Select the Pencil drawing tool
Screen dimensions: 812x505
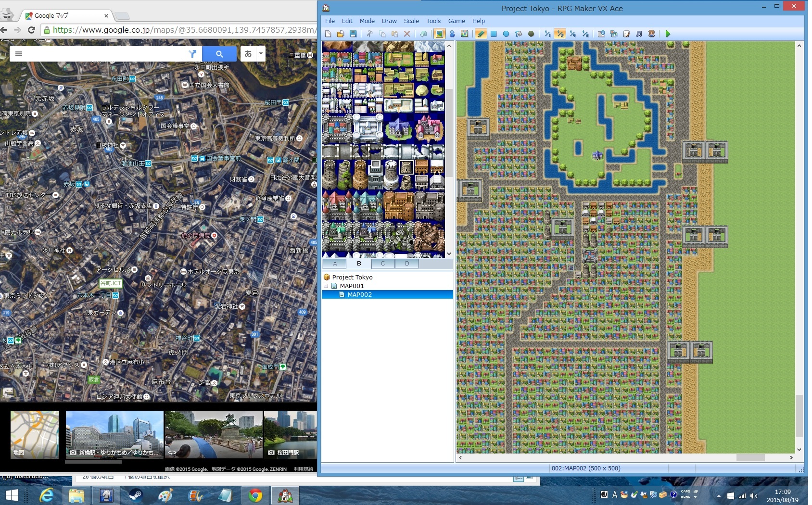coord(481,34)
